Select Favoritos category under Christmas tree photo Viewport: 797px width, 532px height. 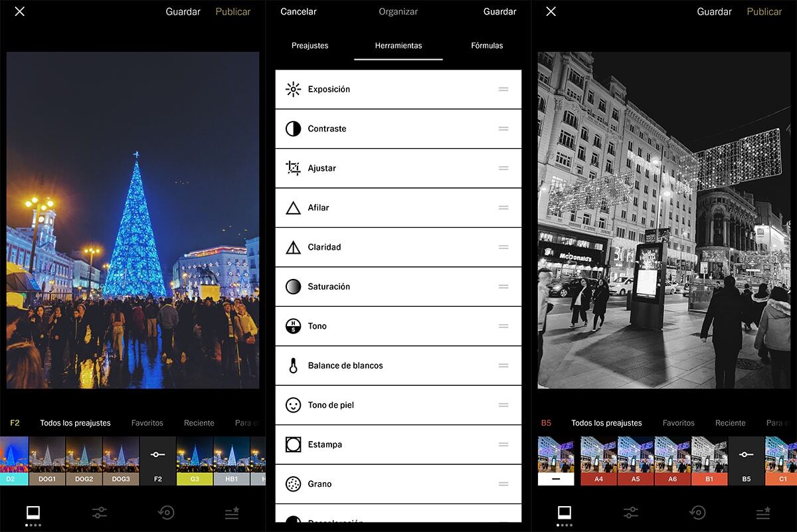pos(147,423)
